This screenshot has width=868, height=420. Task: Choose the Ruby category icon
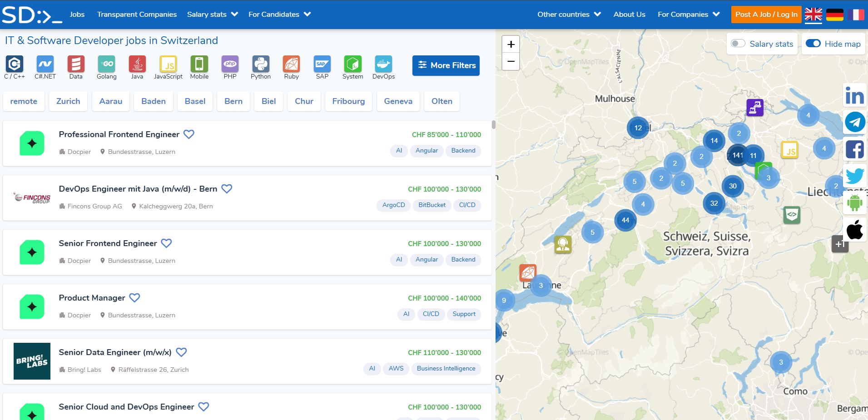tap(292, 64)
